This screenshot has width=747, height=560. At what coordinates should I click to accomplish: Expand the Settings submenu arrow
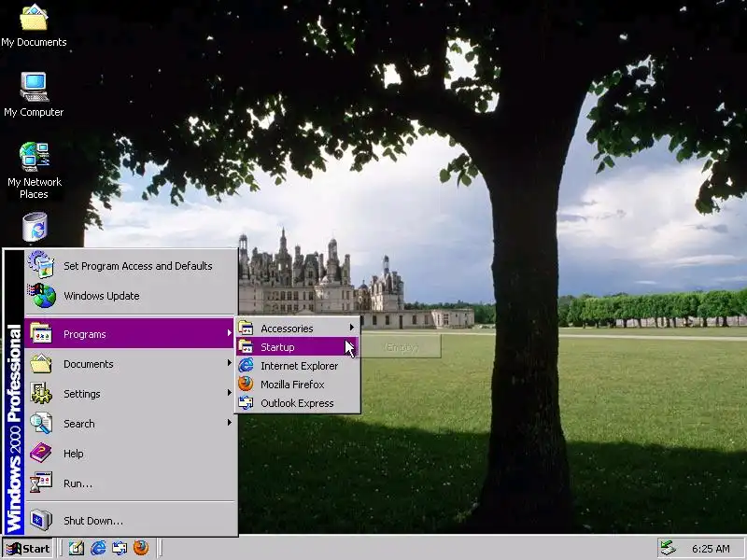point(229,393)
